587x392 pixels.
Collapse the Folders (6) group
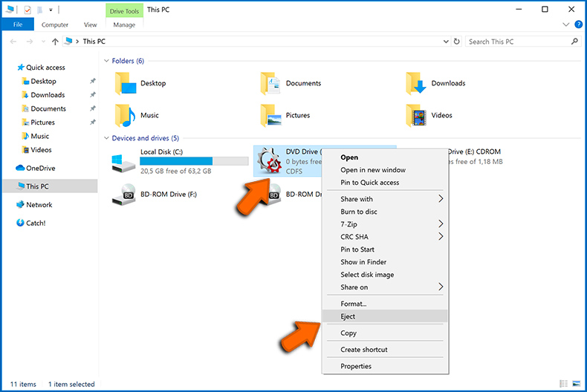pyautogui.click(x=106, y=61)
